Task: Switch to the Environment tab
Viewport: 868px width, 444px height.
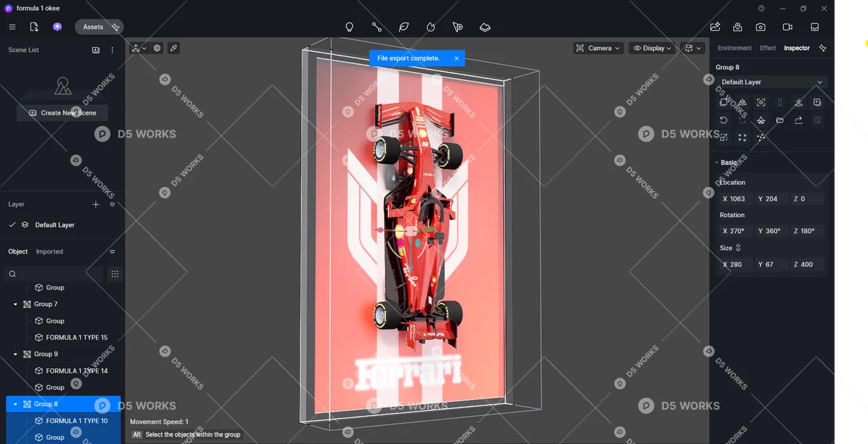Action: (x=734, y=48)
